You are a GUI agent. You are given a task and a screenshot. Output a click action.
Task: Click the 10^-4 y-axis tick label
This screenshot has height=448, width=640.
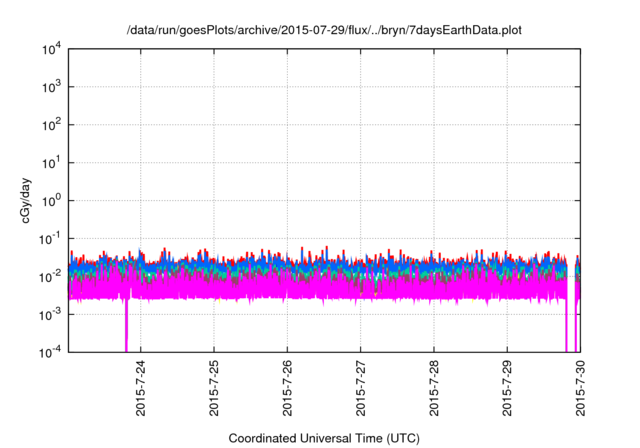pyautogui.click(x=50, y=352)
